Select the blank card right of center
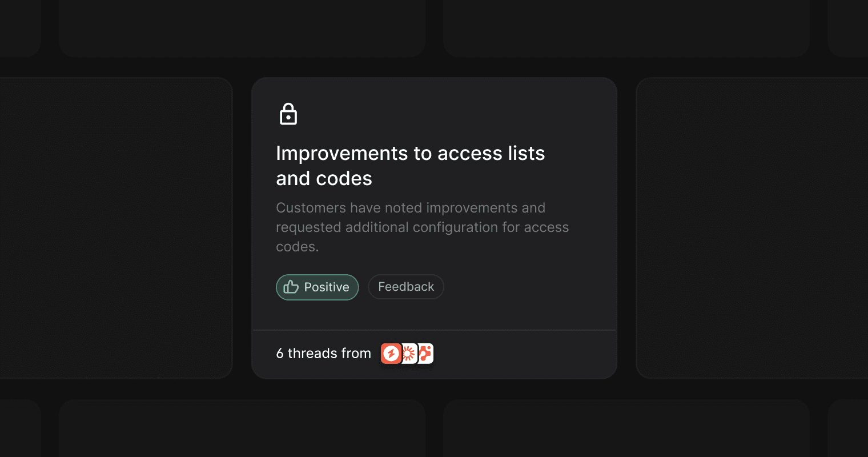Image resolution: width=868 pixels, height=457 pixels. pos(752,228)
